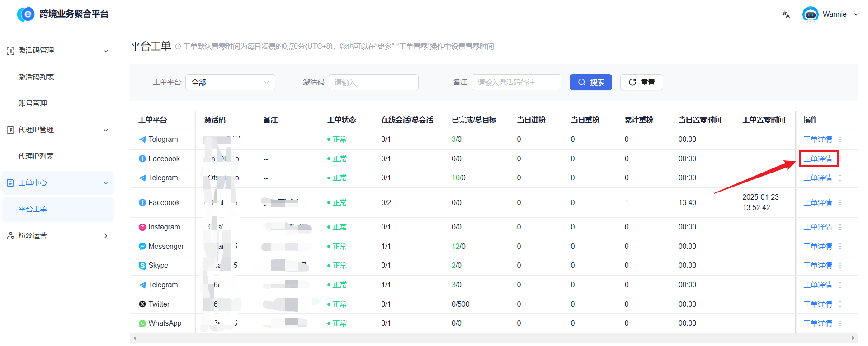This screenshot has width=868, height=346.
Task: Open more options for Skype row
Action: (840, 266)
